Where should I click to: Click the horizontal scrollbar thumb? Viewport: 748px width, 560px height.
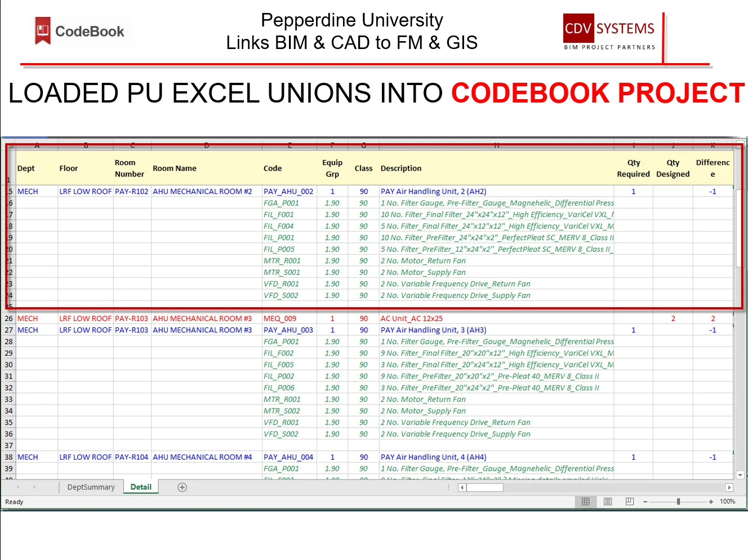click(485, 488)
